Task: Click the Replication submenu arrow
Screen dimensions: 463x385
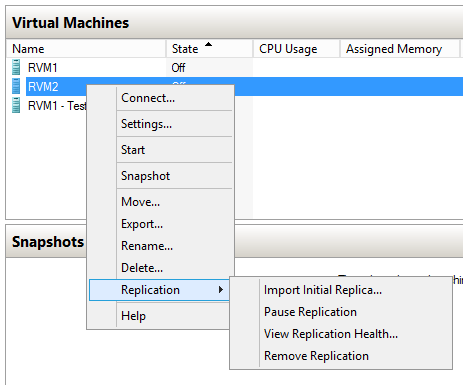Action: click(x=220, y=290)
